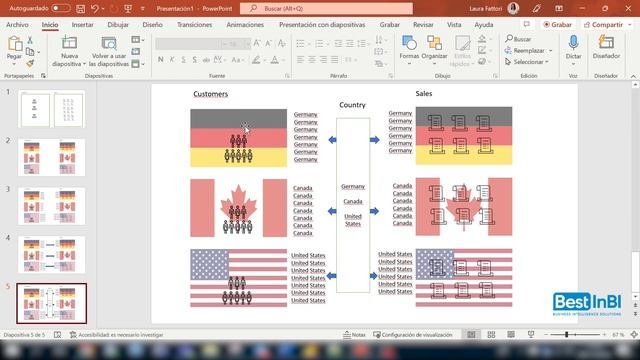Click the Nueva diapositiva button

click(x=69, y=51)
